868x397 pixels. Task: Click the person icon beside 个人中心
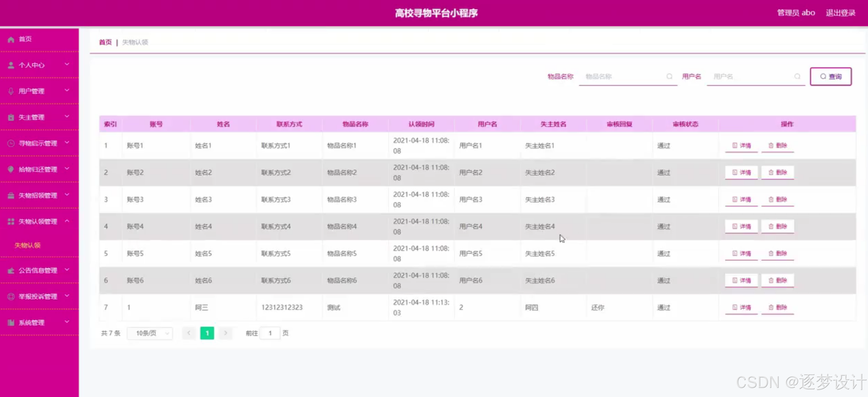11,65
